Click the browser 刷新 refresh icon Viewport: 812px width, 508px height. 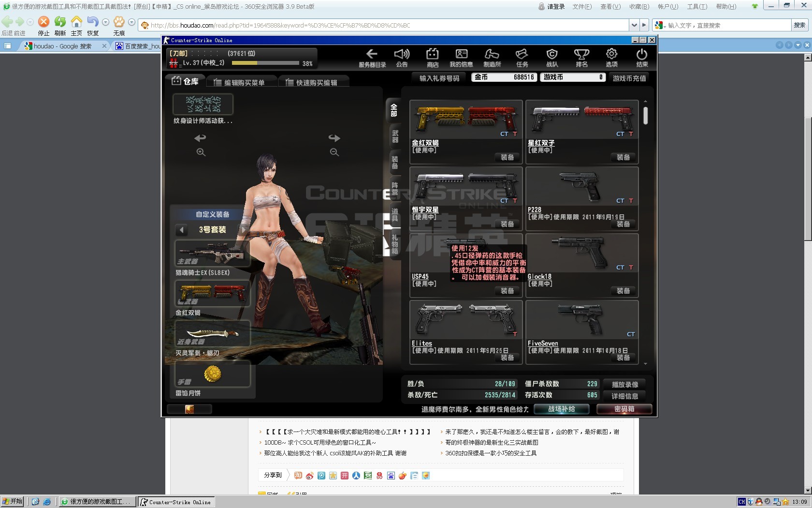(x=60, y=22)
